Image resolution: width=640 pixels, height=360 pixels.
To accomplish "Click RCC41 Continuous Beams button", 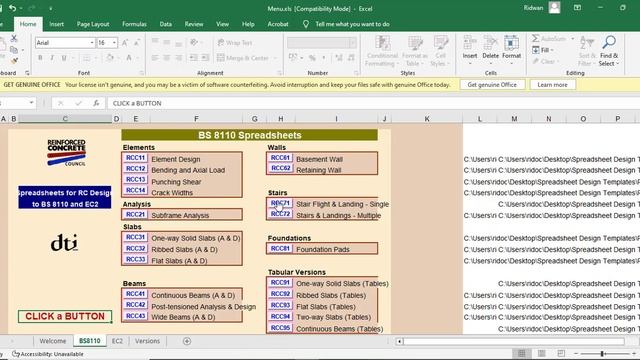I will click(x=135, y=294).
